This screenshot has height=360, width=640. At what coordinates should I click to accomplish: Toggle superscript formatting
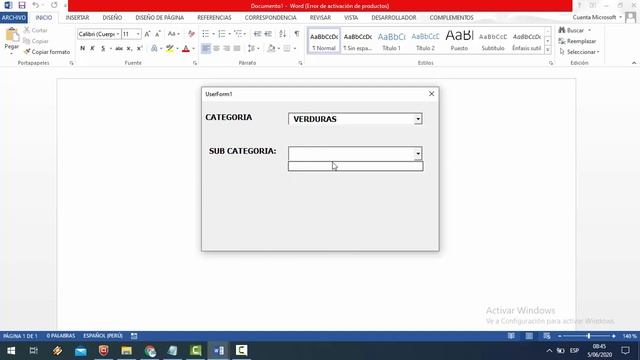coord(140,49)
